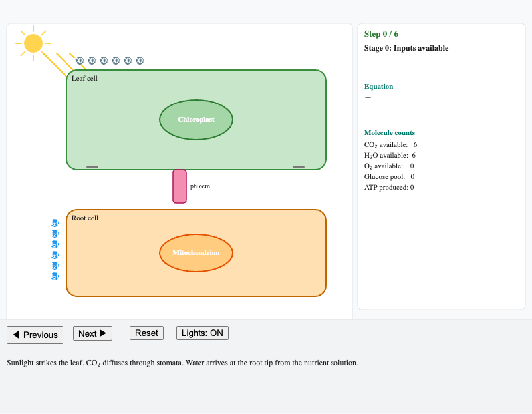This screenshot has height=414, width=532.
Task: Click the top water molecule beside root
Action: 55,223
